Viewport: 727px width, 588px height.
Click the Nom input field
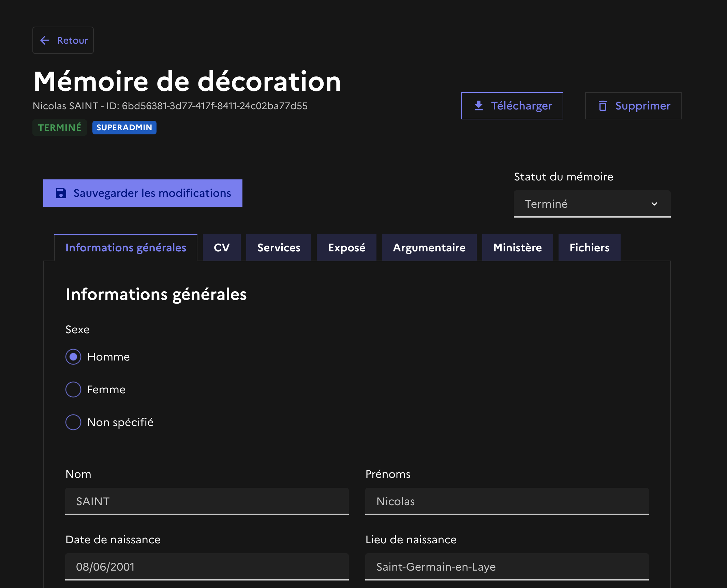point(207,501)
